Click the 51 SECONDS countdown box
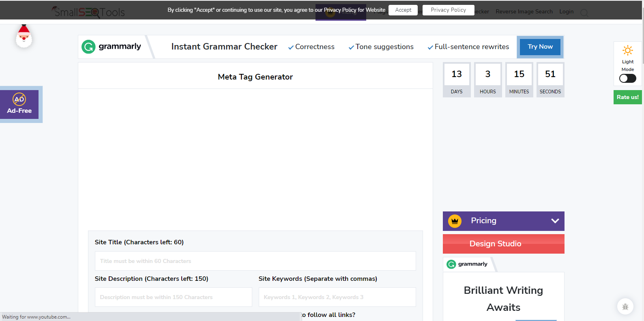This screenshot has height=321, width=644. point(550,80)
